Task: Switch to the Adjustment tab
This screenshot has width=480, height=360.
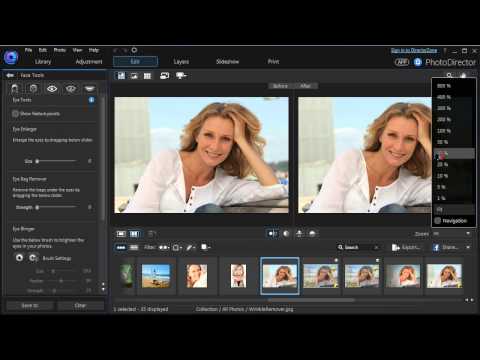Action: tap(89, 62)
